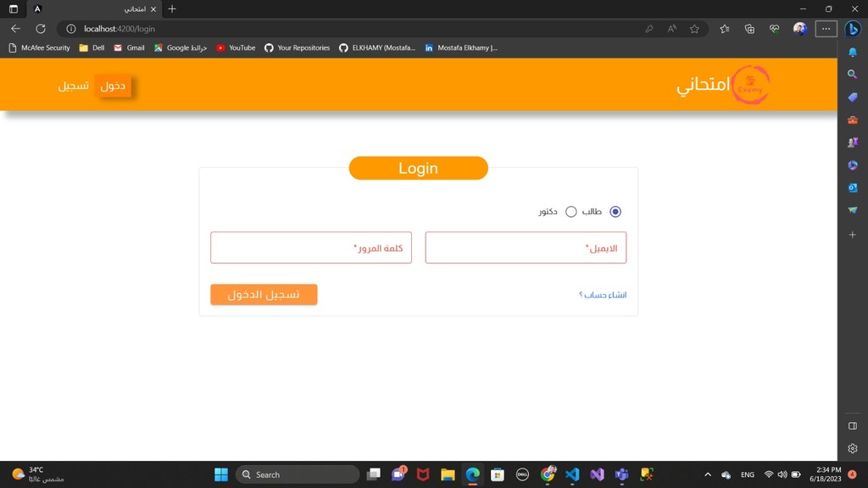Open a new browser tab

pyautogui.click(x=171, y=8)
